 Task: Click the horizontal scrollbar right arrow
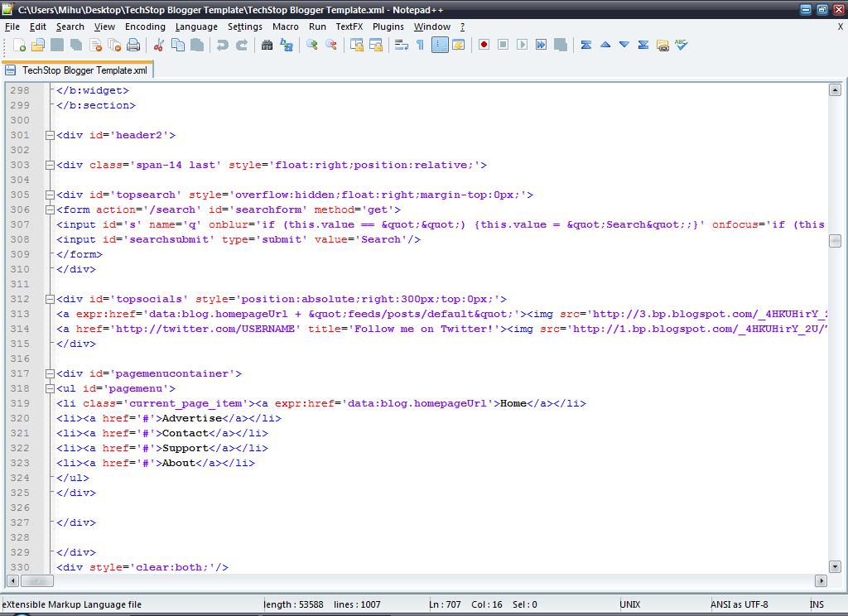coord(821,581)
